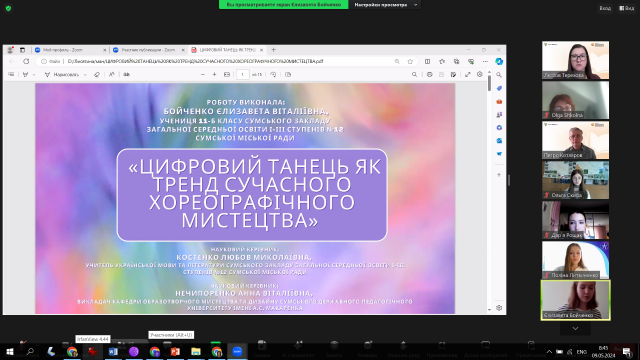Screen dimensions: 640x360
Task: Zoom in the PDF with plus button
Action: pos(214,75)
